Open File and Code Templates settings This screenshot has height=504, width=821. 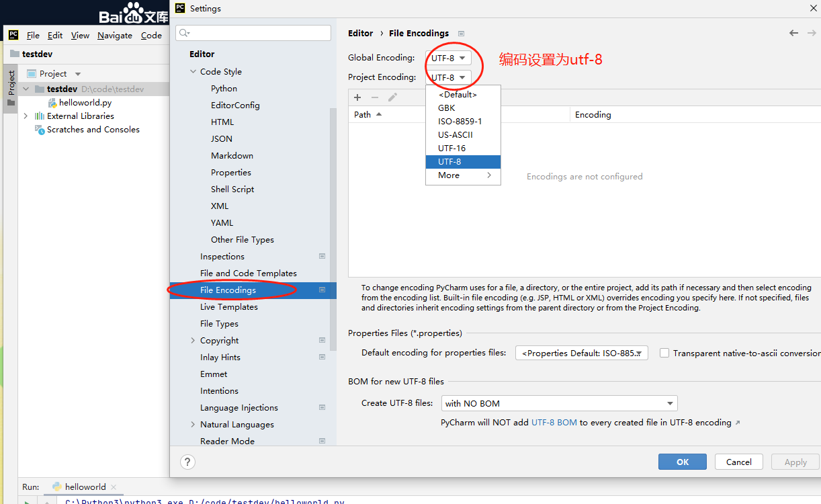[x=249, y=273]
